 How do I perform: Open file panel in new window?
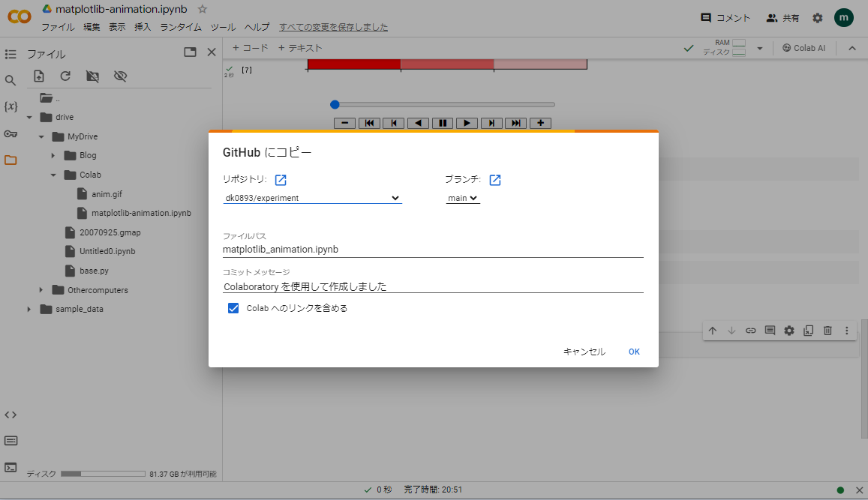point(190,52)
